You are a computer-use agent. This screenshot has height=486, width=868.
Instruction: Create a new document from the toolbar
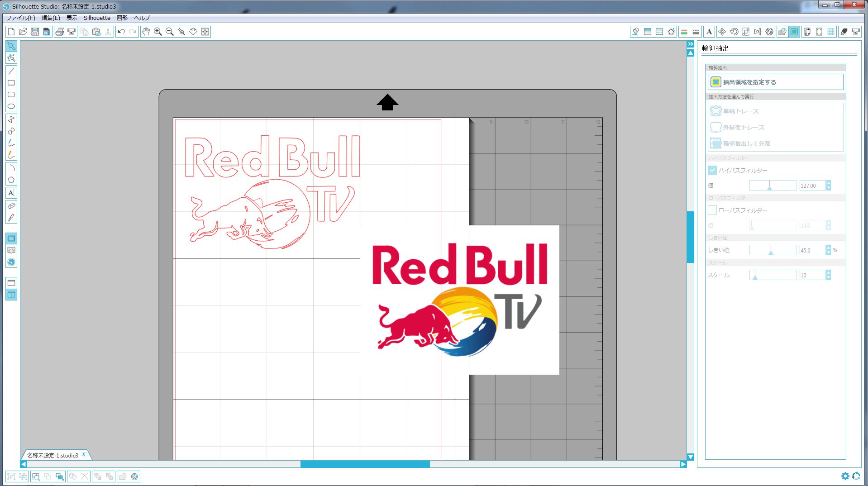[11, 32]
